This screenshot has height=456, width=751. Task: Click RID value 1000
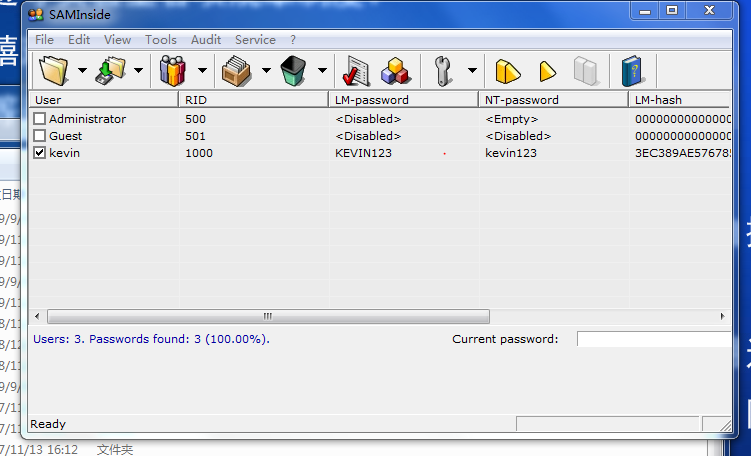(199, 153)
